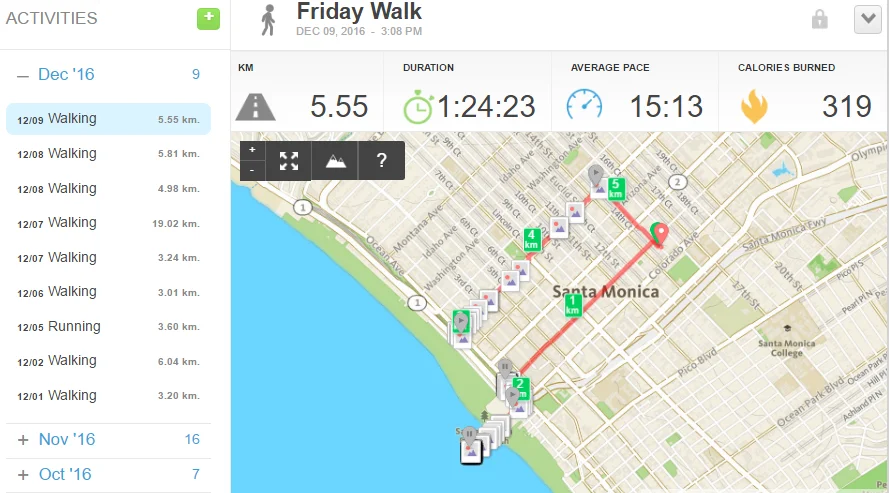Click the fullscreen map expand icon
The width and height of the screenshot is (889, 493).
coord(289,161)
